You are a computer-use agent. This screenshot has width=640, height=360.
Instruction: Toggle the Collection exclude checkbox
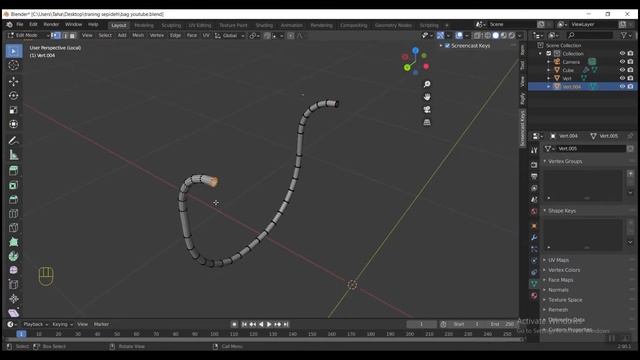(549, 53)
